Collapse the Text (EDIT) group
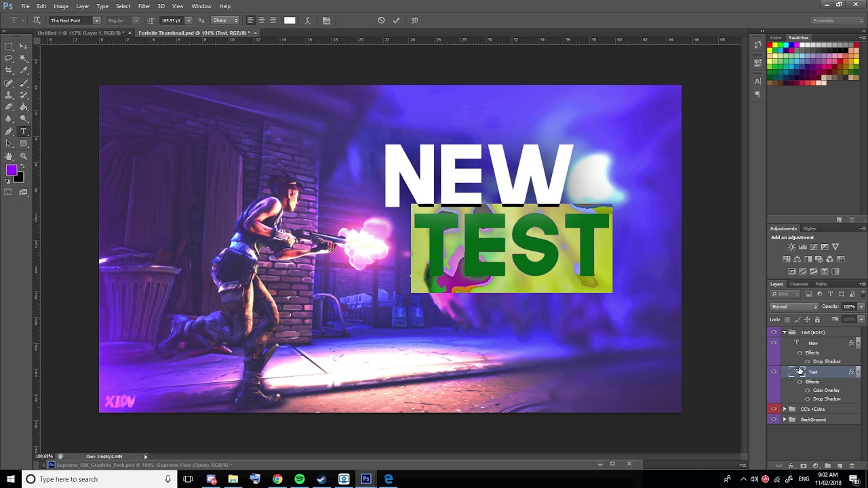Image resolution: width=868 pixels, height=488 pixels. (x=785, y=332)
